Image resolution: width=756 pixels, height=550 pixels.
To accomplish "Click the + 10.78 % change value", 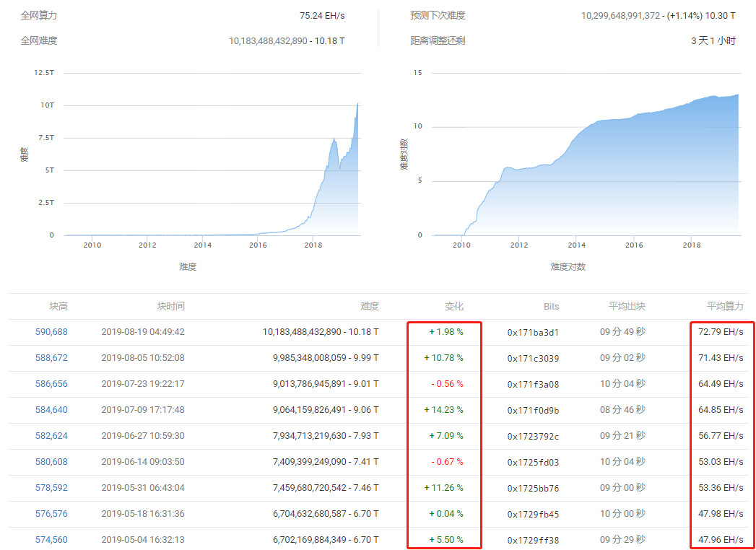I will coord(444,358).
